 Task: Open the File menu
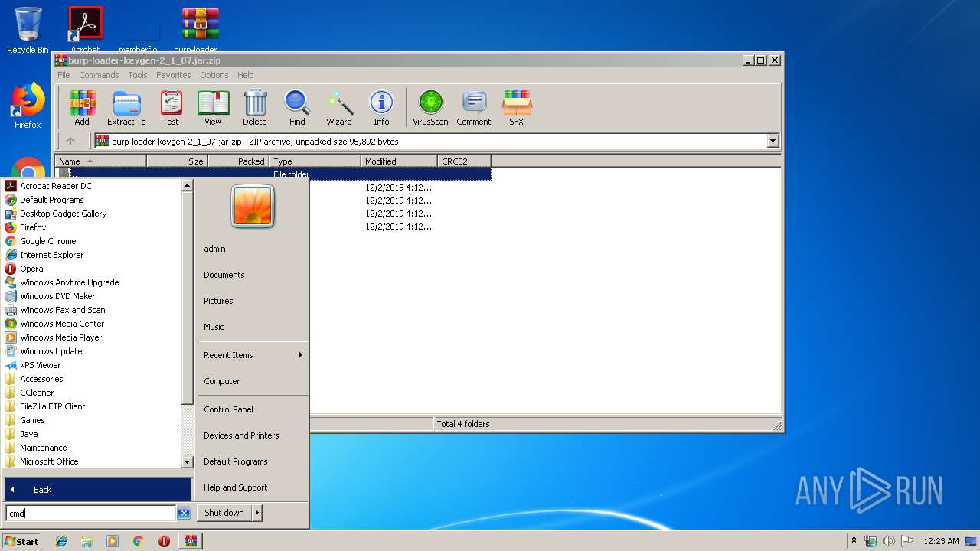pos(64,75)
